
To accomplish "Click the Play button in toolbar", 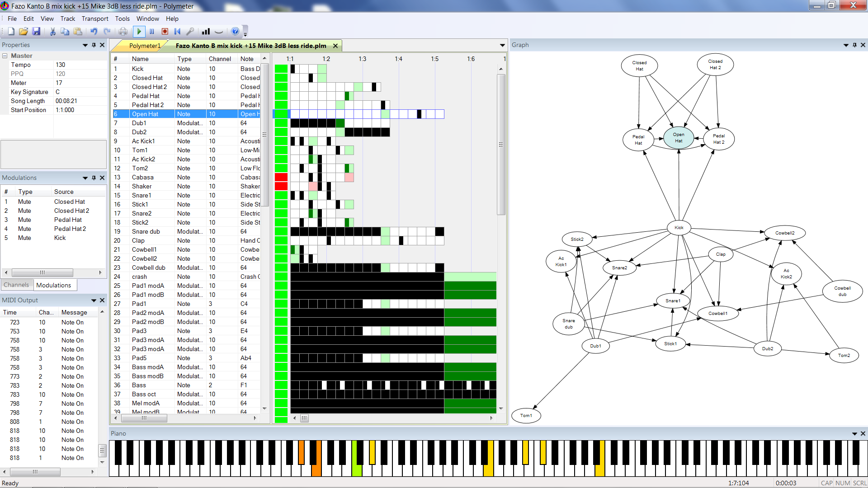I will pyautogui.click(x=139, y=31).
